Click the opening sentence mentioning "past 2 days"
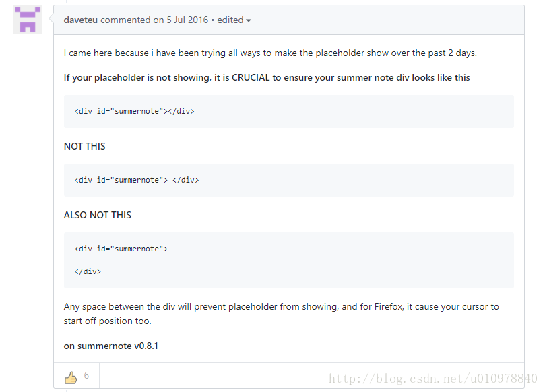 coord(270,53)
